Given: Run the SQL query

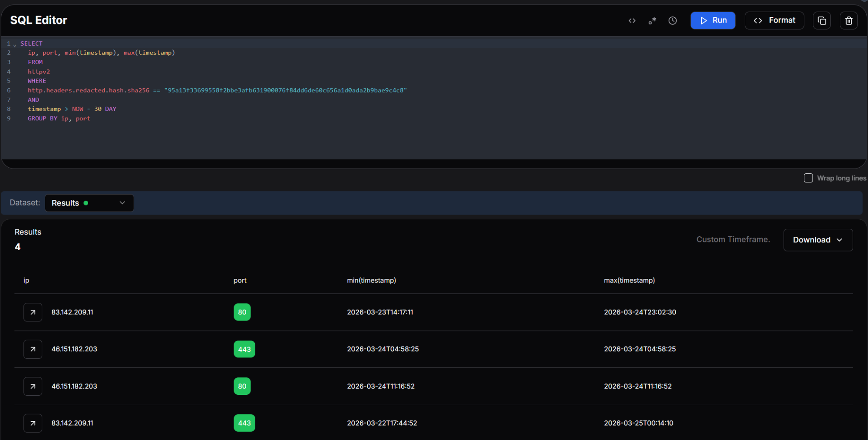Looking at the screenshot, I should (713, 20).
